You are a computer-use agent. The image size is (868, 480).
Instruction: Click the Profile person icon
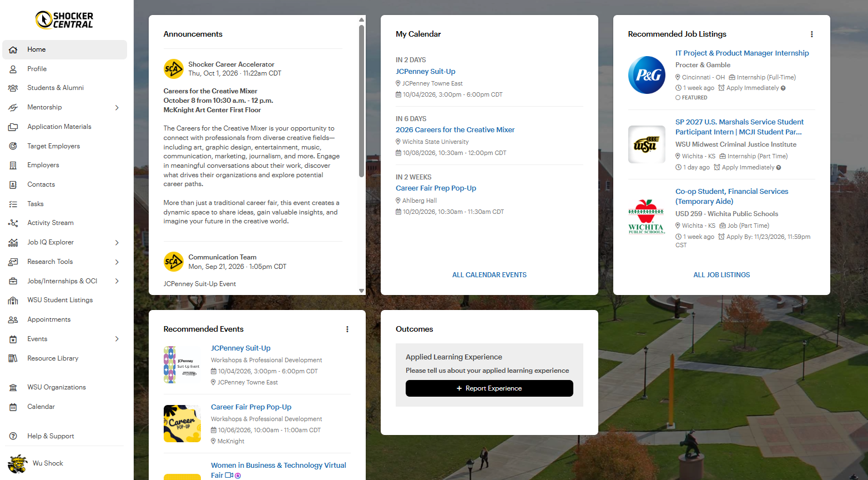point(13,69)
